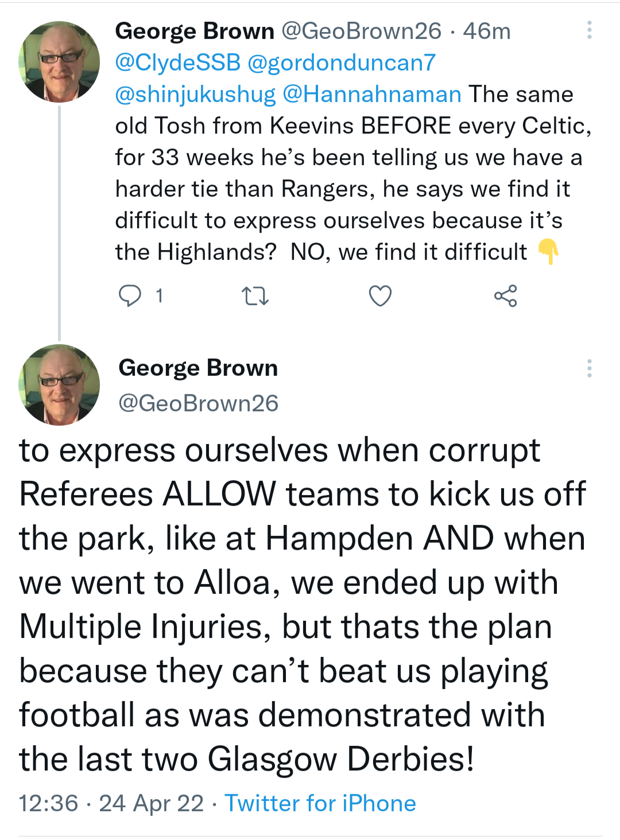The height and width of the screenshot is (840, 620).
Task: Click @GeoBrown26 handle under main tweet name
Action: [x=198, y=403]
